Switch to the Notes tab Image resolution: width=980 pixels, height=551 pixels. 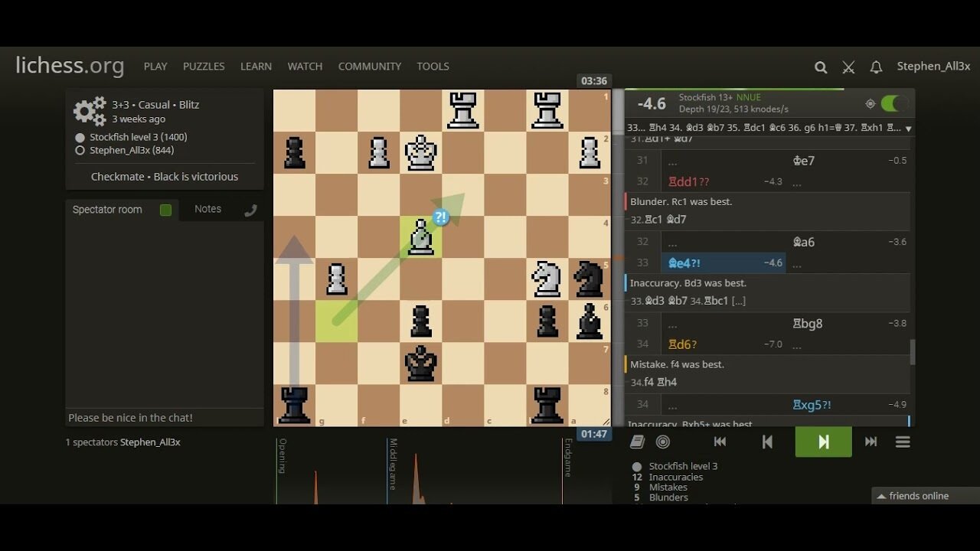tap(207, 209)
